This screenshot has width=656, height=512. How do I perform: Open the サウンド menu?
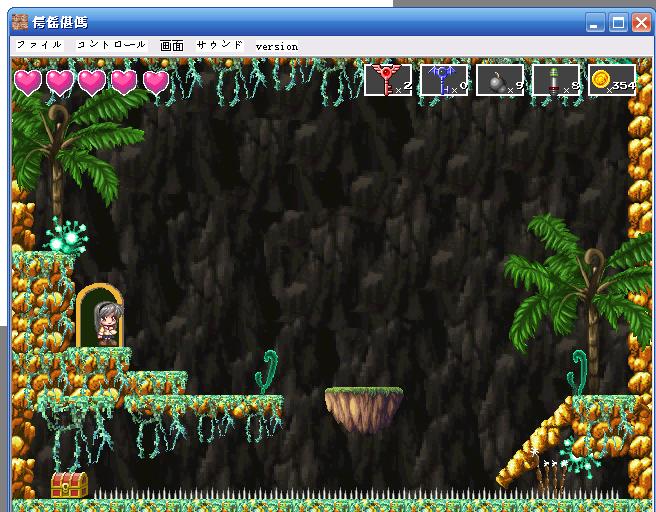pyautogui.click(x=220, y=45)
